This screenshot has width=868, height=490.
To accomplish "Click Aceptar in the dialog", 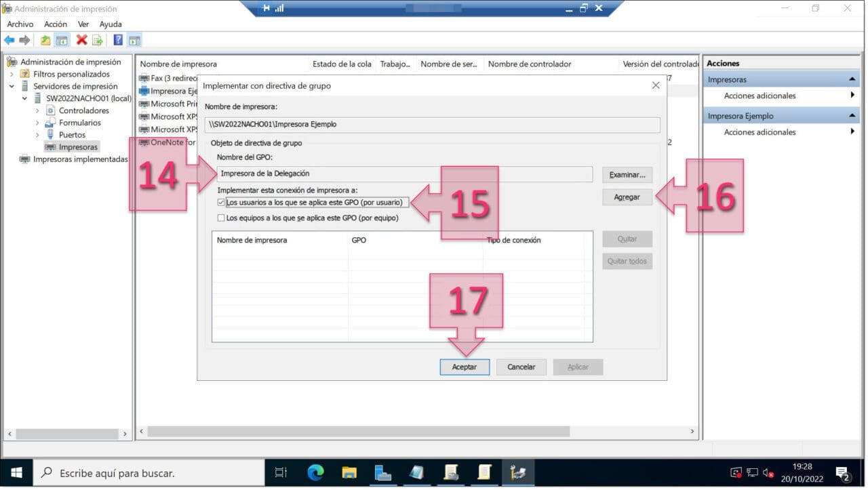I will pyautogui.click(x=465, y=367).
